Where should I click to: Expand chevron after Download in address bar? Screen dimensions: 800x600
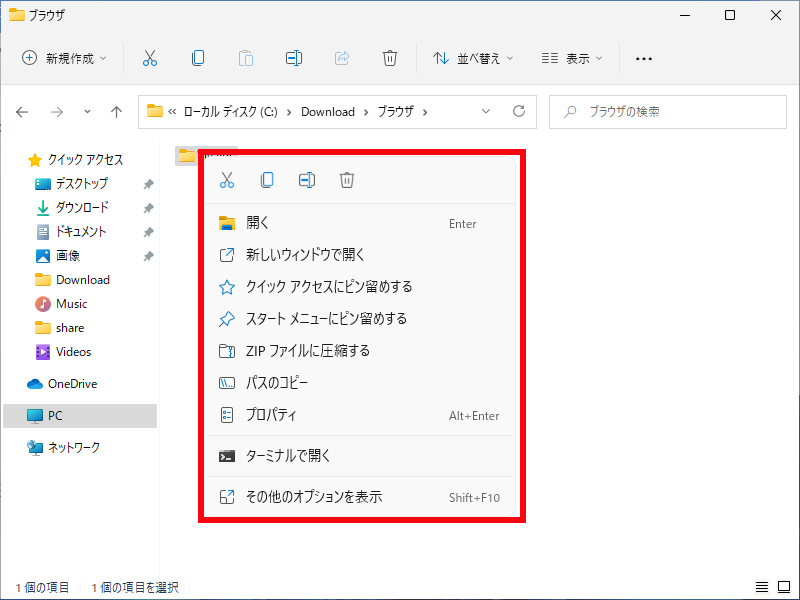[366, 112]
